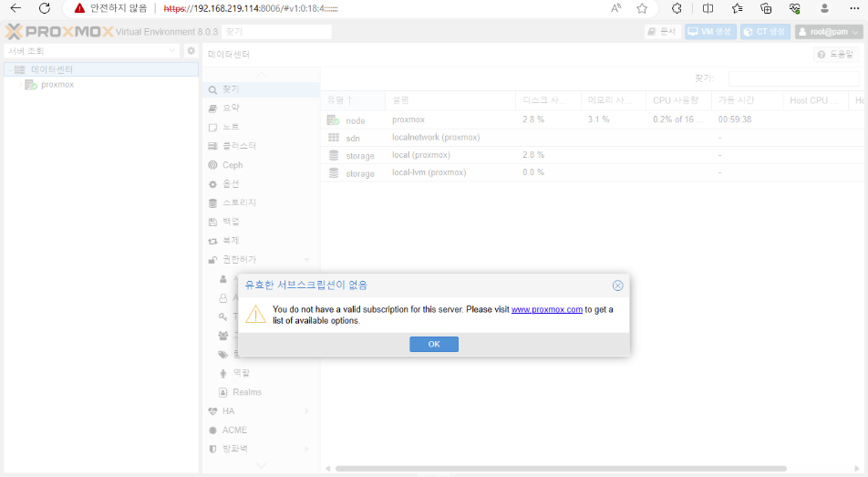Add page to favorites star icon
The width and height of the screenshot is (868, 477).
642,8
